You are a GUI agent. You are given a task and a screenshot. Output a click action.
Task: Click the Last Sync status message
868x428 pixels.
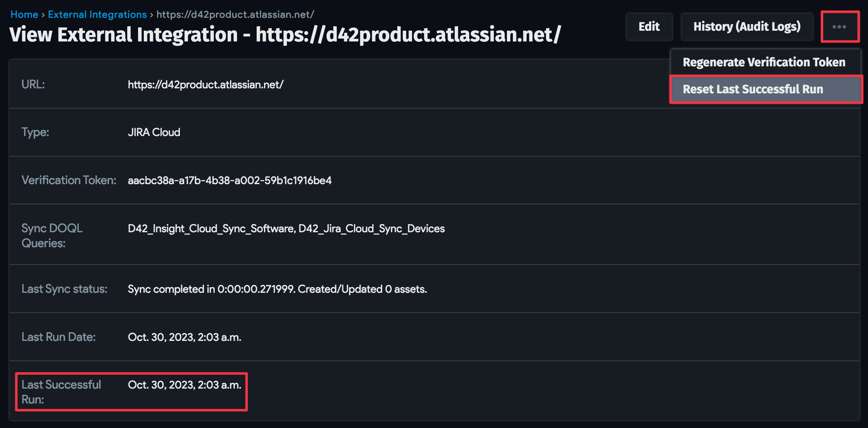(277, 289)
